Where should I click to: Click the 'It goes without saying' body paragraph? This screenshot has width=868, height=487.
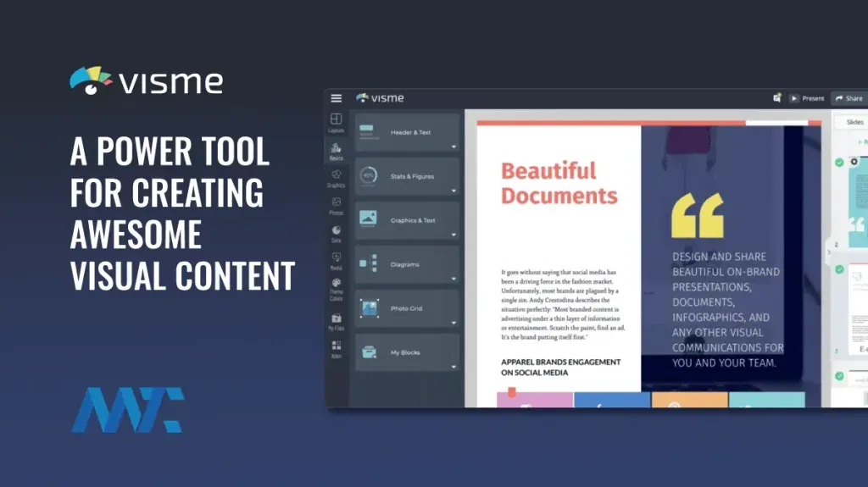[x=563, y=304]
